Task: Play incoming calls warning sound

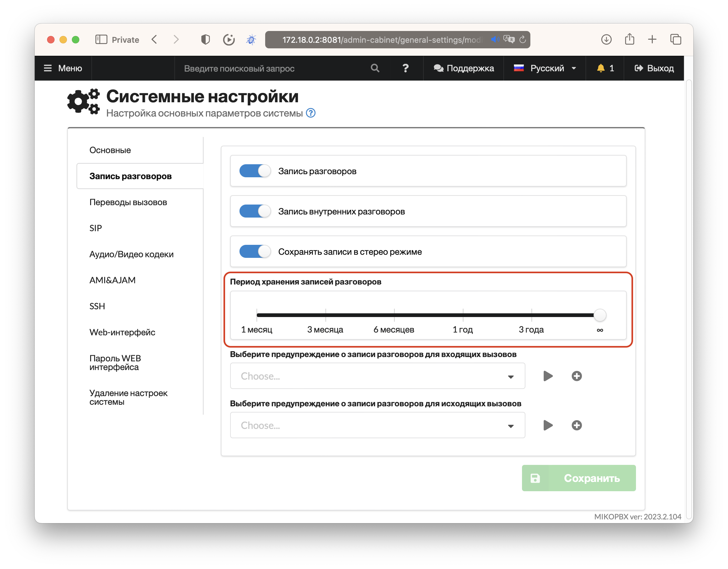Action: 548,376
